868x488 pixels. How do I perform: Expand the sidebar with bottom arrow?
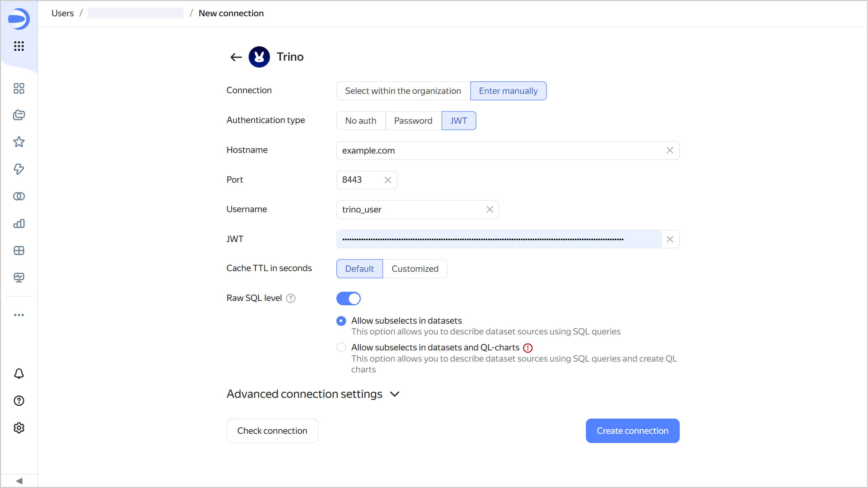tap(19, 481)
